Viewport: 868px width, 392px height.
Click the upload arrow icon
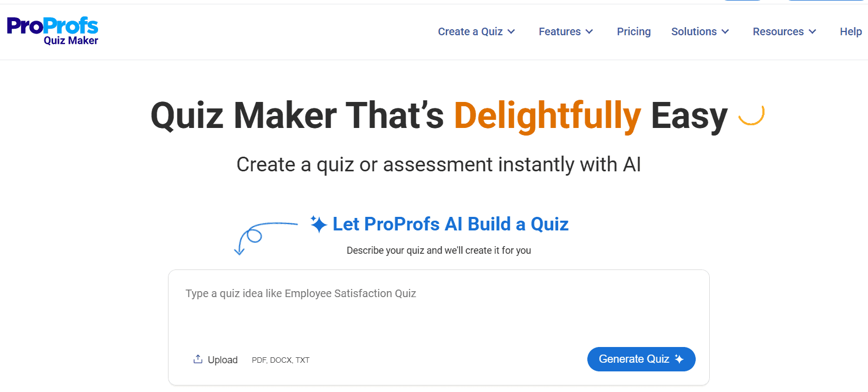[198, 359]
